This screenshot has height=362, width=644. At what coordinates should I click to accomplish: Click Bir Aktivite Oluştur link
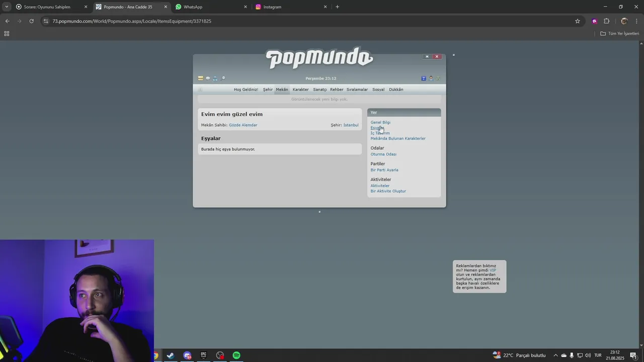pyautogui.click(x=388, y=191)
